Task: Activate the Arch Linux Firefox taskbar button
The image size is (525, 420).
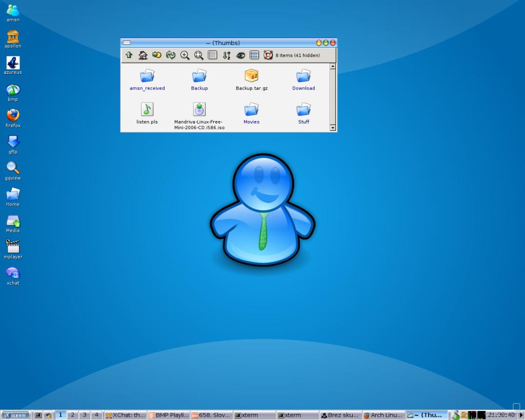Action: (x=383, y=415)
